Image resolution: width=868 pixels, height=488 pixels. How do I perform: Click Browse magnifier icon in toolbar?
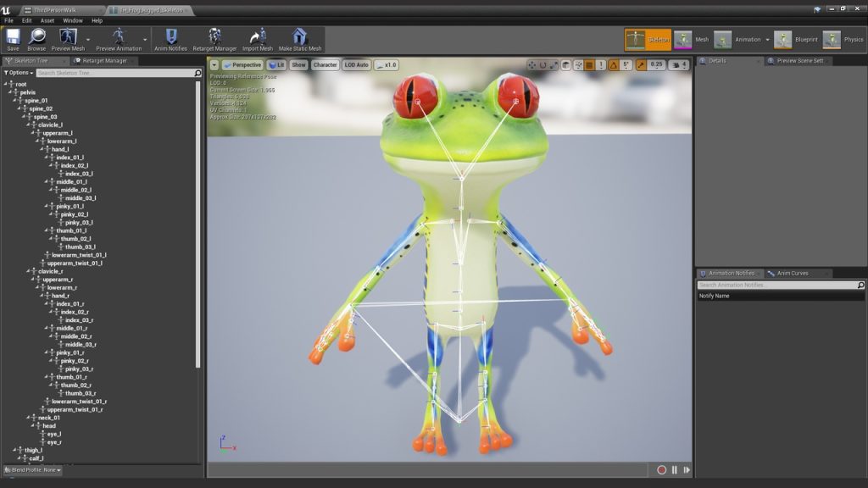tap(36, 37)
